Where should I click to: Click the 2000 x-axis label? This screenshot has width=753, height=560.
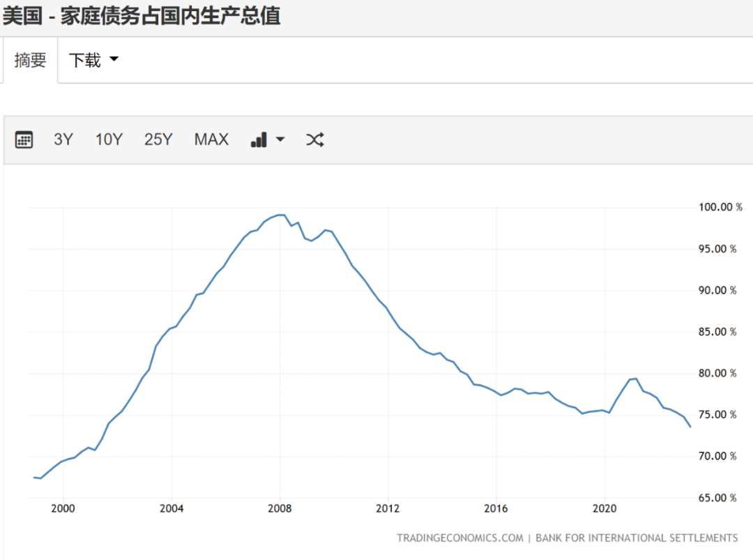click(63, 508)
